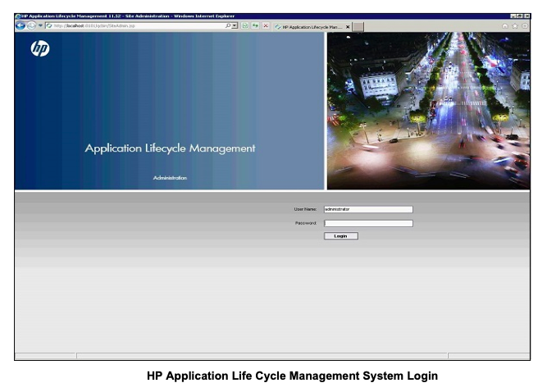Click the refresh page icon
The width and height of the screenshot is (547, 392).
click(x=255, y=25)
